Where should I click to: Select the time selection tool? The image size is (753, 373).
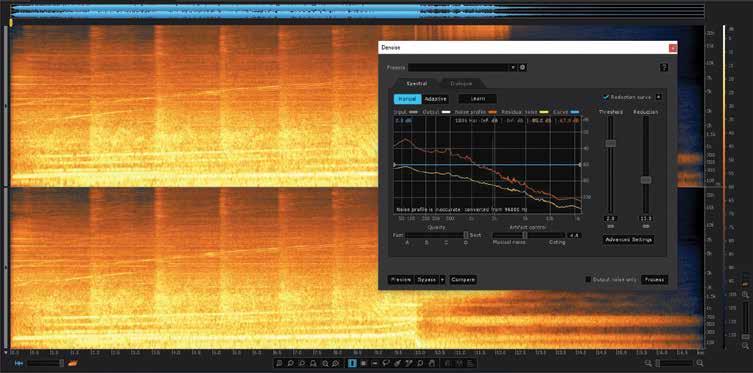coord(352,363)
